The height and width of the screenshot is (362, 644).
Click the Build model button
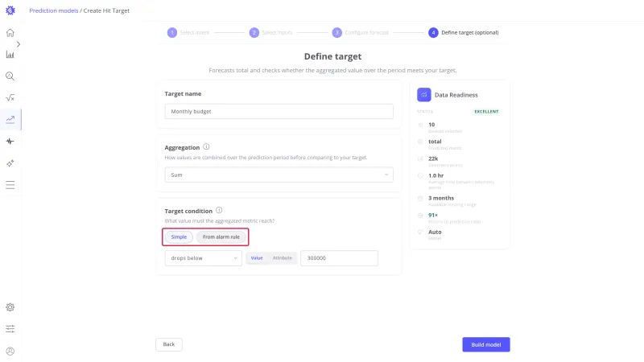click(486, 345)
